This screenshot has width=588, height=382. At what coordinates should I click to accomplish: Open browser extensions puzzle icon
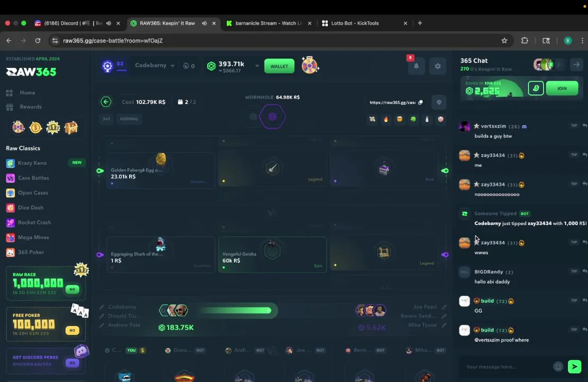tap(524, 40)
